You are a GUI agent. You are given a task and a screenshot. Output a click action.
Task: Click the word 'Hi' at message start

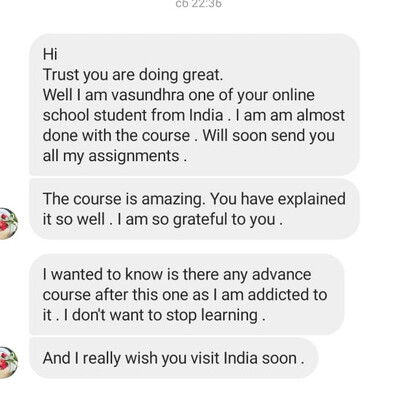click(50, 54)
